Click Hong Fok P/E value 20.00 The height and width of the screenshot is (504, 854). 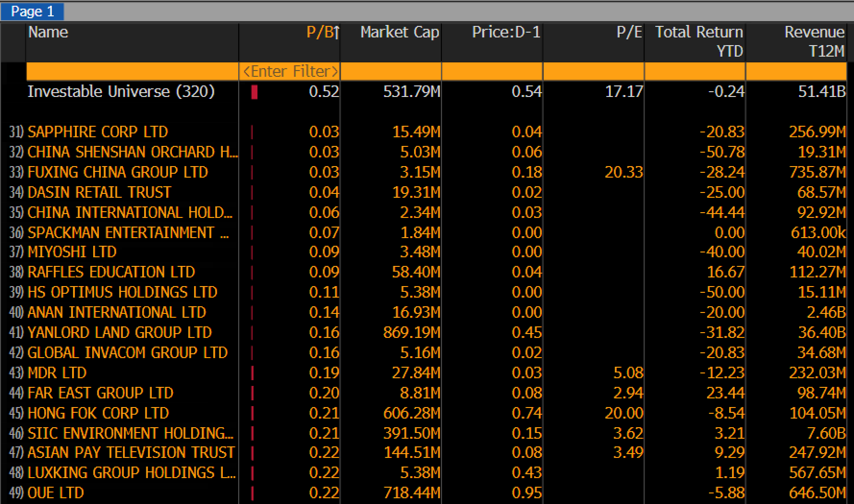tap(624, 413)
